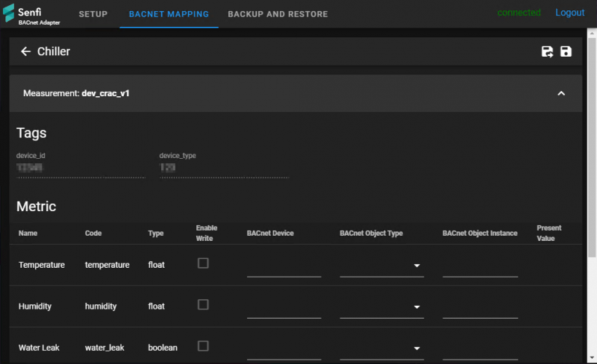
Task: Click the back arrow beside Chiller
Action: coord(25,51)
